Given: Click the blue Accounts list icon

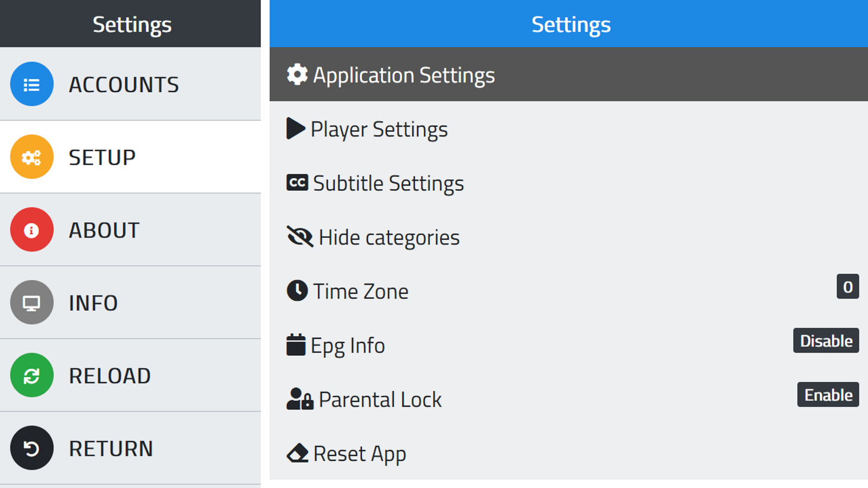Looking at the screenshot, I should [x=31, y=84].
